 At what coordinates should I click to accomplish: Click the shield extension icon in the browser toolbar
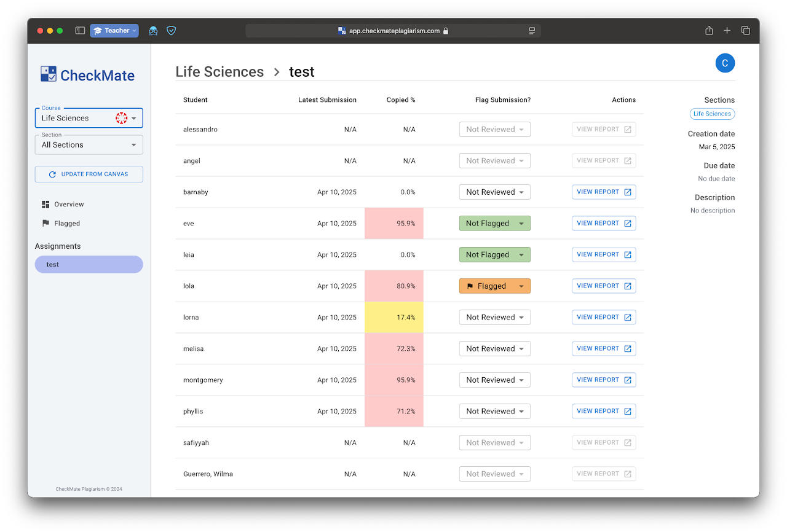click(171, 30)
